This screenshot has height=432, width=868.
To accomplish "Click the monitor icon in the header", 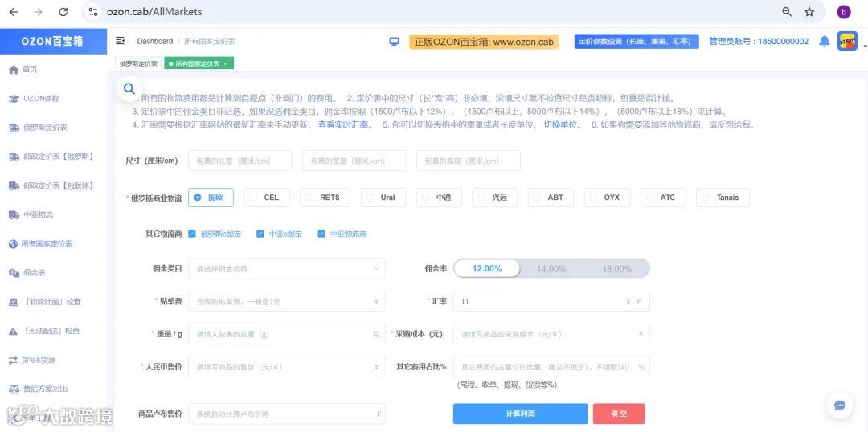I will pyautogui.click(x=394, y=42).
